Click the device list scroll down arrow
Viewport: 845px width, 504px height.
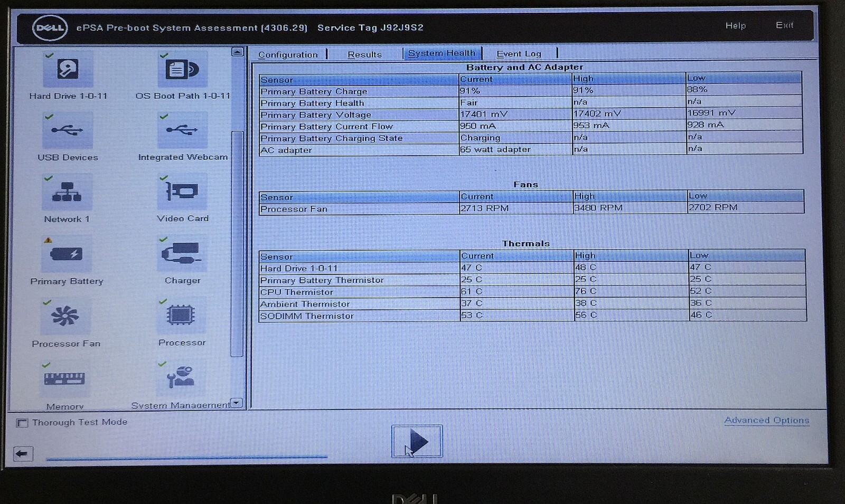[x=236, y=403]
